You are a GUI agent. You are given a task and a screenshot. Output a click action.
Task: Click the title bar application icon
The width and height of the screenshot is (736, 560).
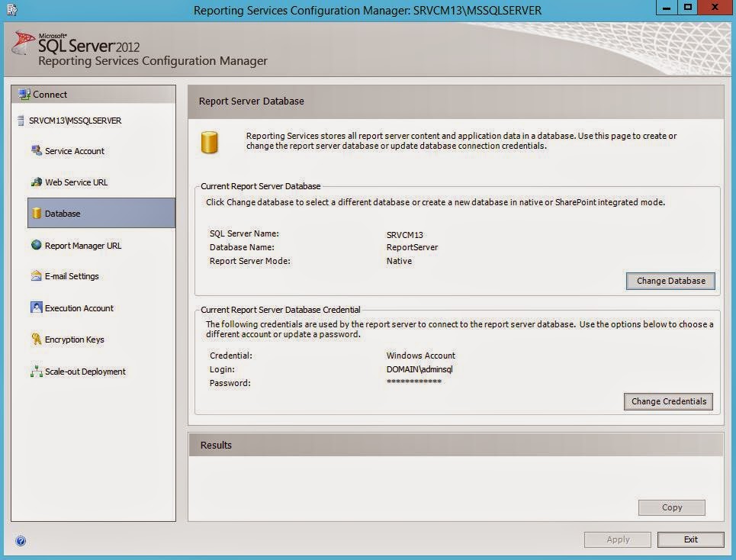coord(12,9)
